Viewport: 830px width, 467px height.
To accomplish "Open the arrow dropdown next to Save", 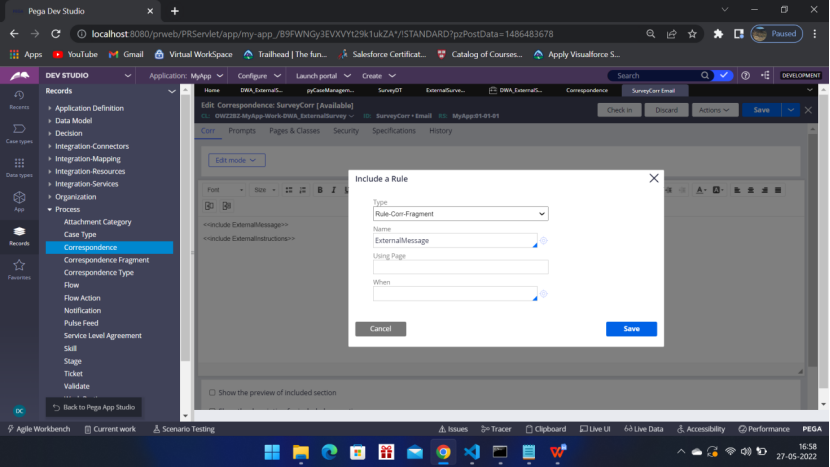I will tap(790, 110).
